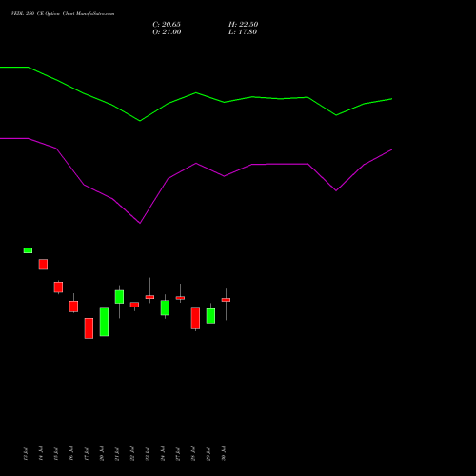Click the high price value H: 22.50
The image size is (476, 476).
(243, 25)
